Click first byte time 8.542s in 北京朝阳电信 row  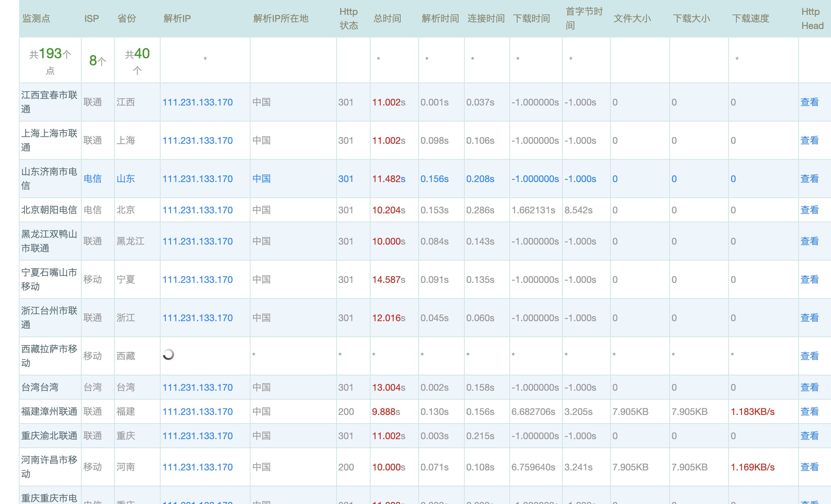click(x=578, y=210)
